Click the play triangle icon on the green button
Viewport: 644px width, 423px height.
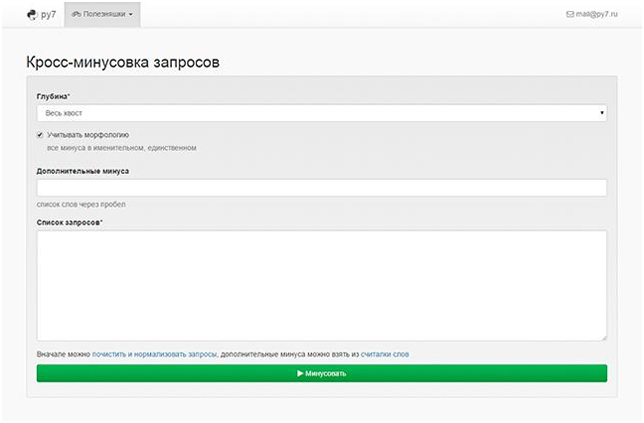(300, 373)
